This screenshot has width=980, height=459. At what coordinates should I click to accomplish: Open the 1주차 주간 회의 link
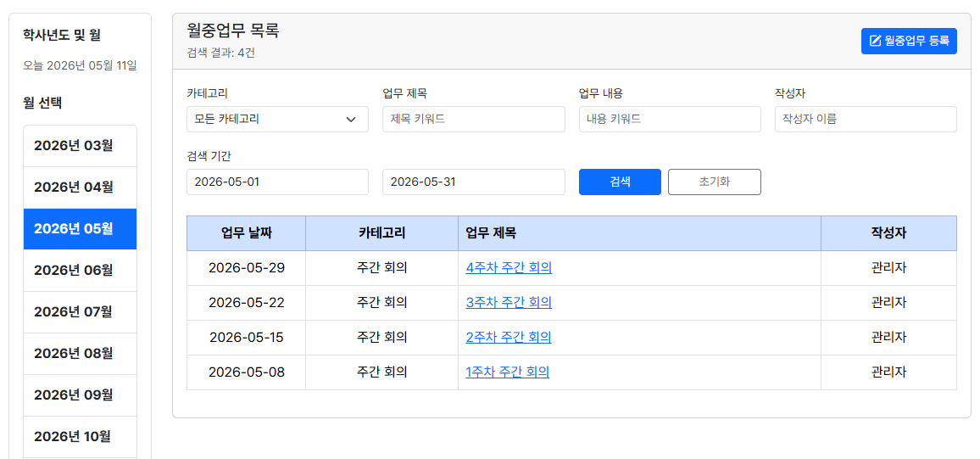coord(508,372)
